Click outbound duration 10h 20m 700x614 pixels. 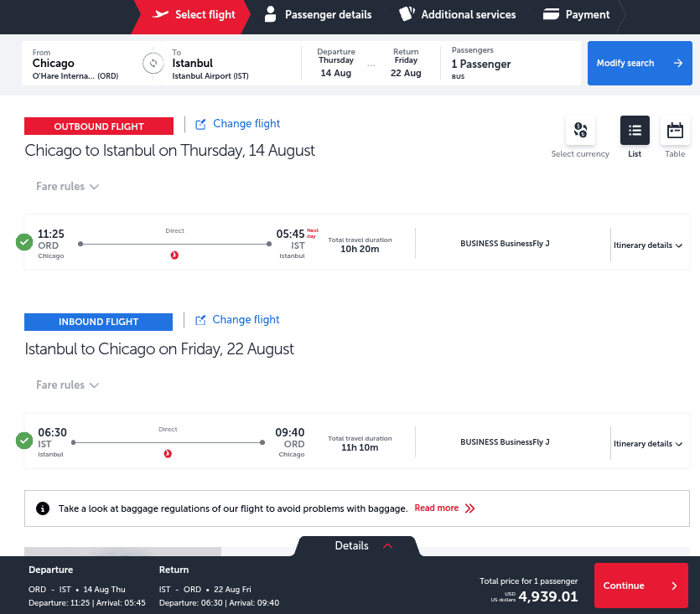coord(360,249)
